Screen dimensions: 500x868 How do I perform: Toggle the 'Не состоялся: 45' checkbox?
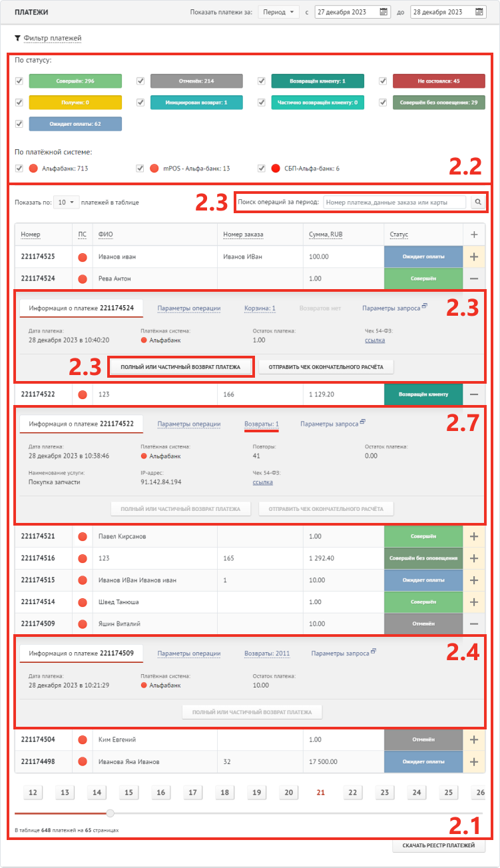[x=383, y=81]
